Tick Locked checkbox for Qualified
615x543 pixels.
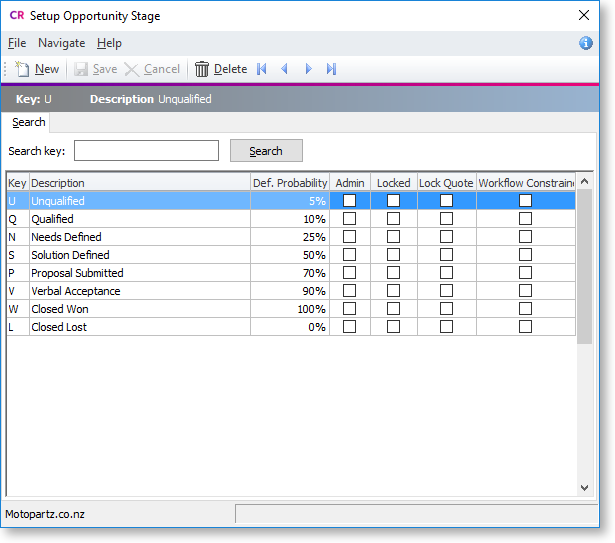(x=393, y=219)
